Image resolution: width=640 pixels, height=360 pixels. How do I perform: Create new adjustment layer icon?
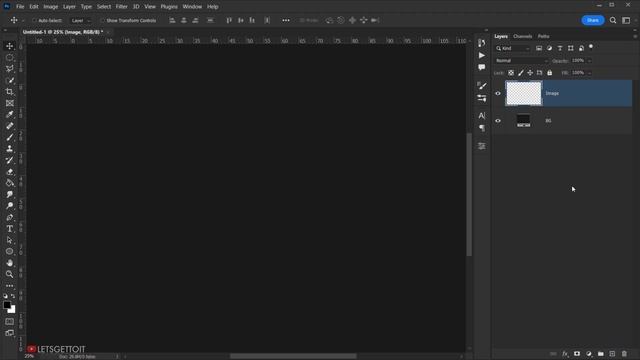click(x=589, y=354)
